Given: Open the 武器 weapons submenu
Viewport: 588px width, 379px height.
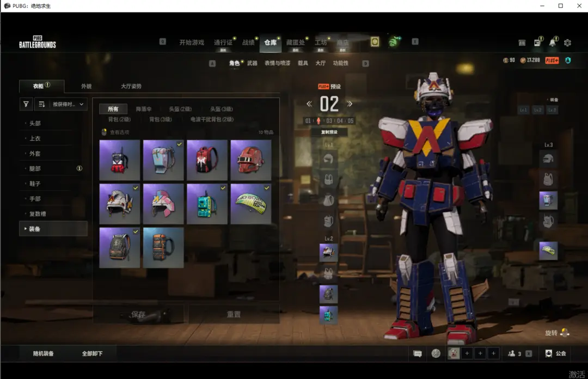Looking at the screenshot, I should tap(252, 63).
